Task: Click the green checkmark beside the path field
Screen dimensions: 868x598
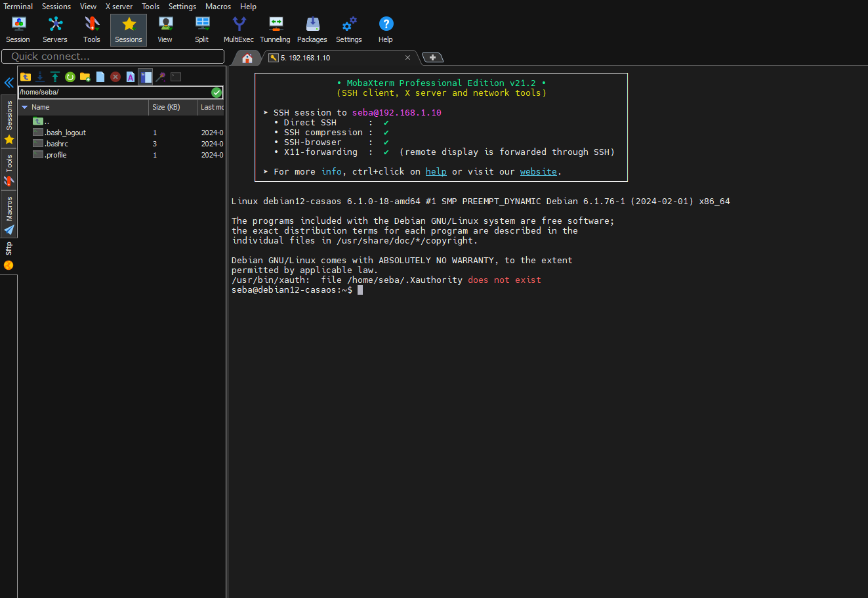Action: click(x=217, y=93)
